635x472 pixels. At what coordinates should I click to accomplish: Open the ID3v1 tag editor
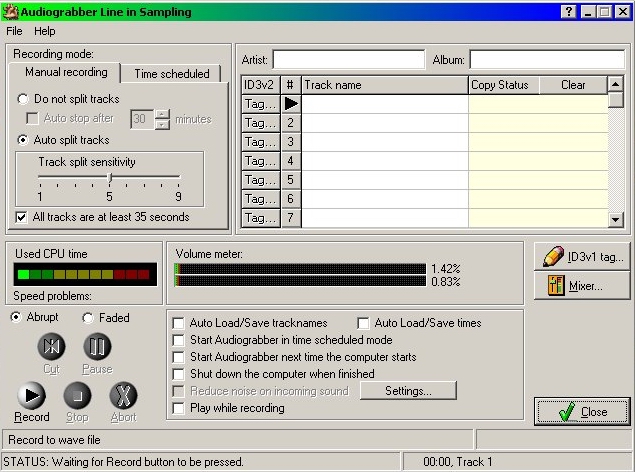point(582,257)
